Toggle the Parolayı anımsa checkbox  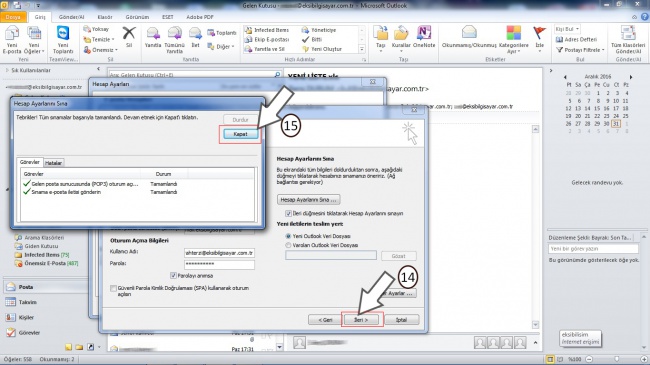click(173, 275)
